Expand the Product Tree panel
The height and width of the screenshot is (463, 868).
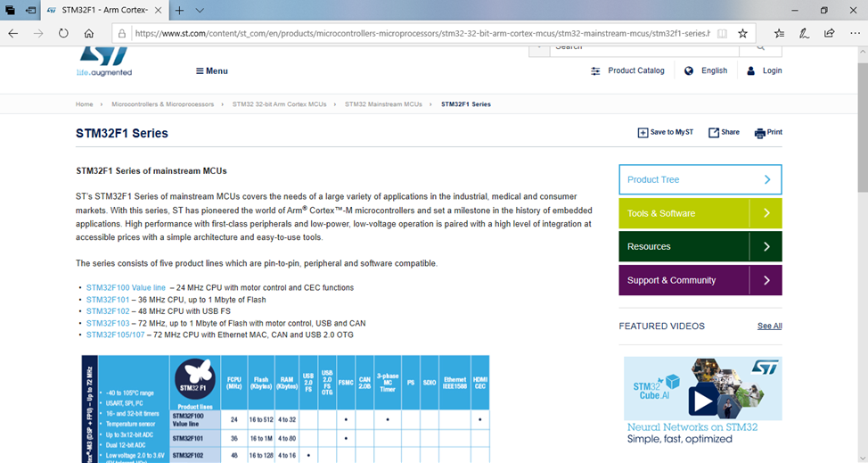click(700, 179)
